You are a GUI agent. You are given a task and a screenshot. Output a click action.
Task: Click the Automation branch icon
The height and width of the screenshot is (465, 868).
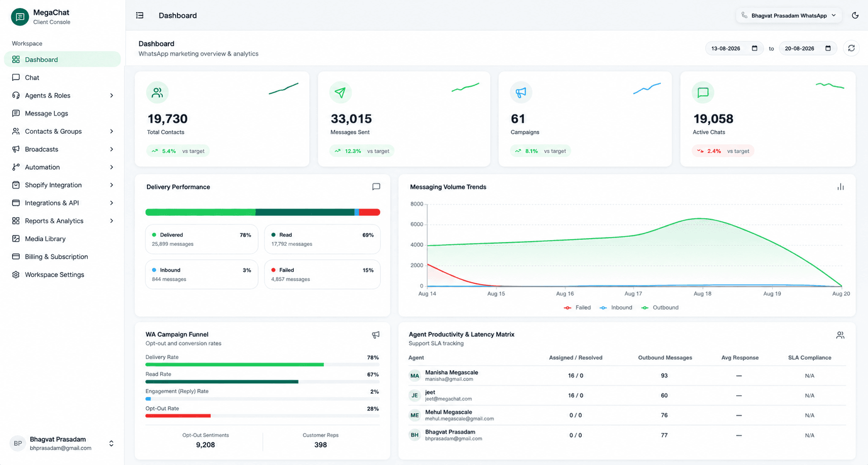[16, 167]
